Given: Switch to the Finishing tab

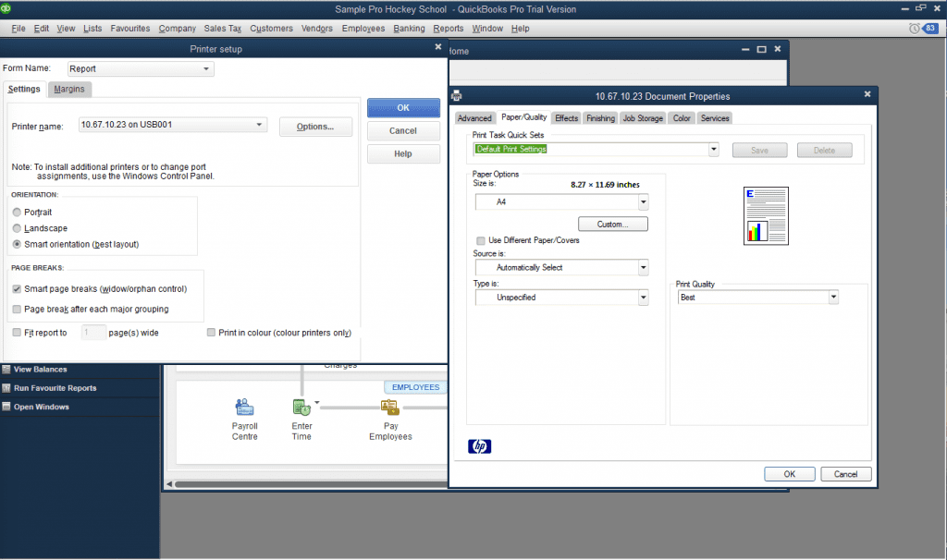Looking at the screenshot, I should coord(600,117).
